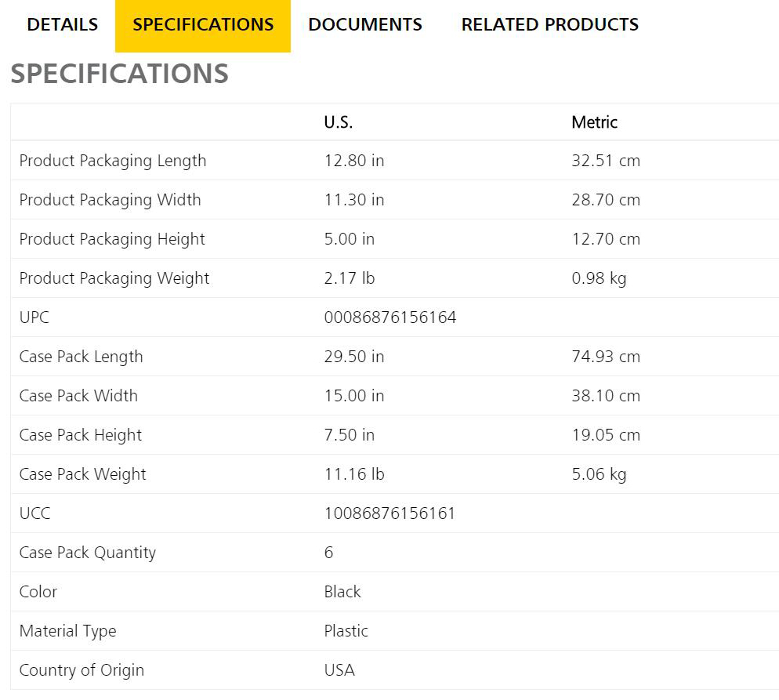779x700 pixels.
Task: Click the Material Type value Plastic
Action: click(x=346, y=632)
